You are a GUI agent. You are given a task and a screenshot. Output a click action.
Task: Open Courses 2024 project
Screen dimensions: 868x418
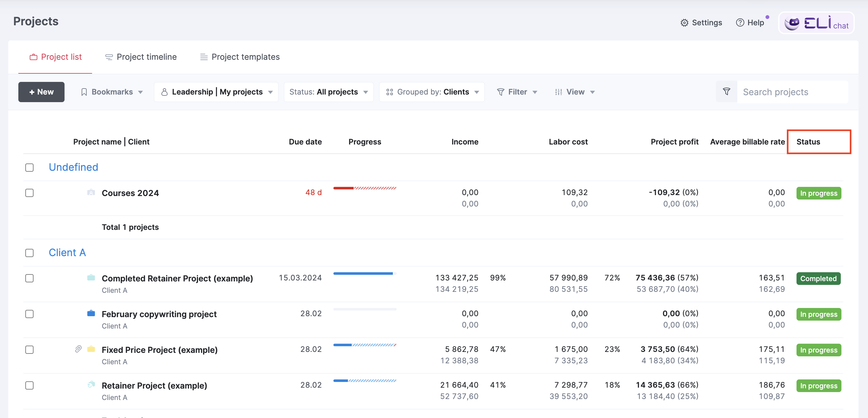pyautogui.click(x=130, y=193)
